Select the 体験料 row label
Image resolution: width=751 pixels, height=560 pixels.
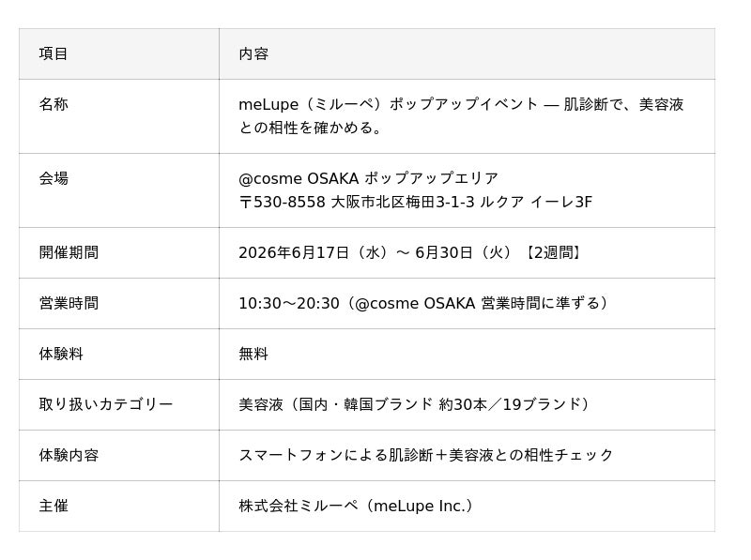pyautogui.click(x=61, y=354)
